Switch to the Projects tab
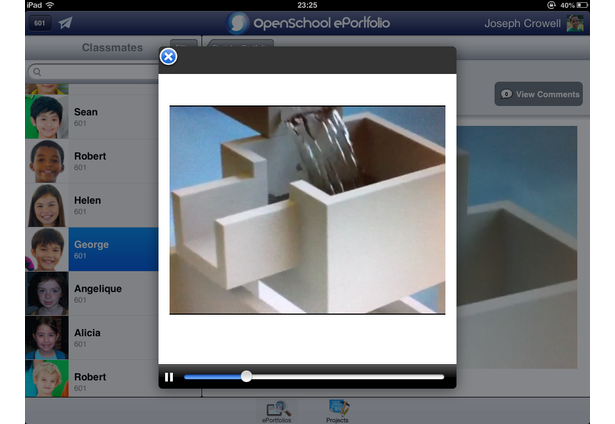Screen dimensions: 615x424 pos(337,411)
